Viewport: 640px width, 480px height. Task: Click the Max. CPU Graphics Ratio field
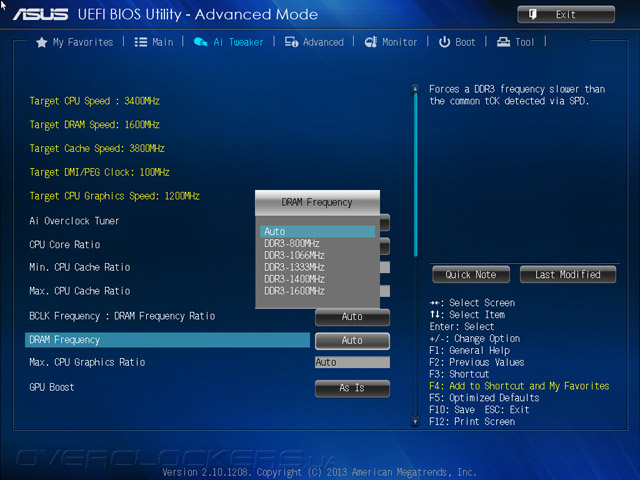(x=352, y=362)
